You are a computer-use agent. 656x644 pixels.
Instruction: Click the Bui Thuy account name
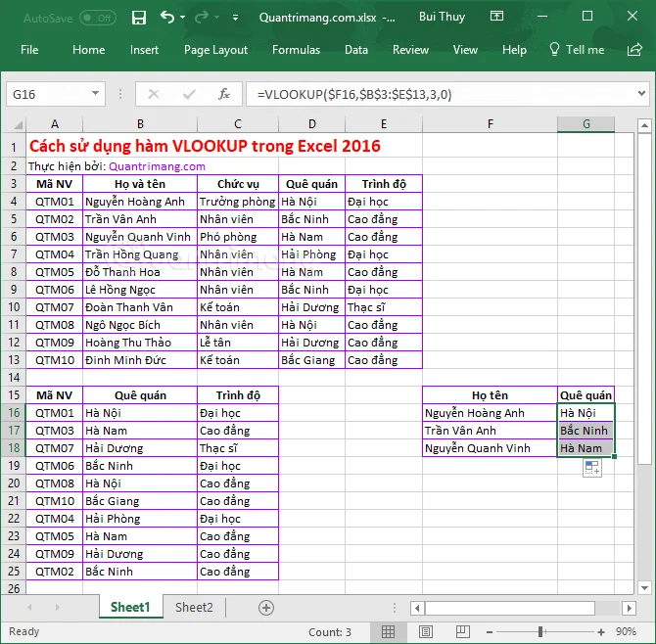(442, 17)
